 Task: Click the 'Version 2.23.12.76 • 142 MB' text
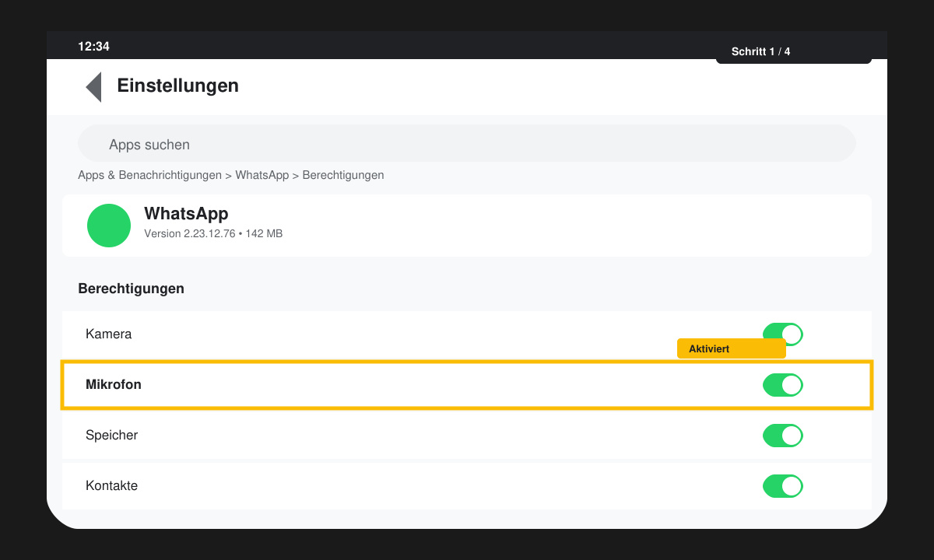click(213, 233)
